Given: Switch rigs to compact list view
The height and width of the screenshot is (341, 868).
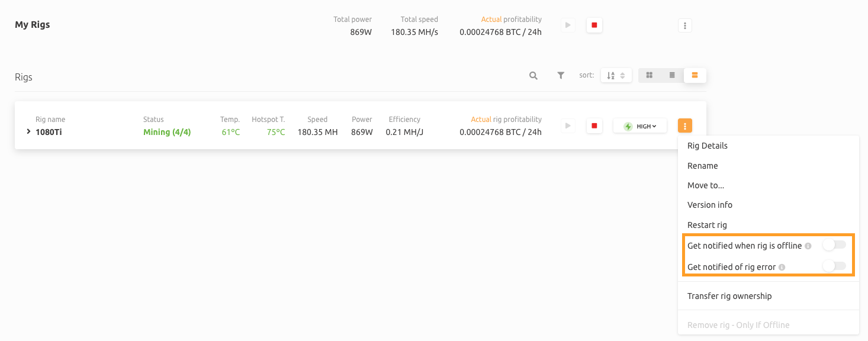Looking at the screenshot, I should click(671, 75).
